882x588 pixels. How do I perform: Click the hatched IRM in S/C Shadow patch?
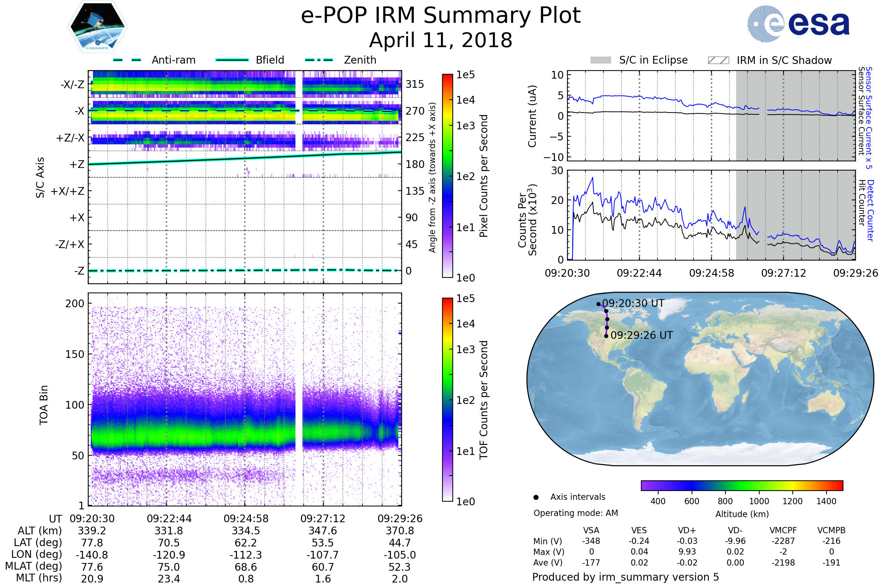[718, 60]
